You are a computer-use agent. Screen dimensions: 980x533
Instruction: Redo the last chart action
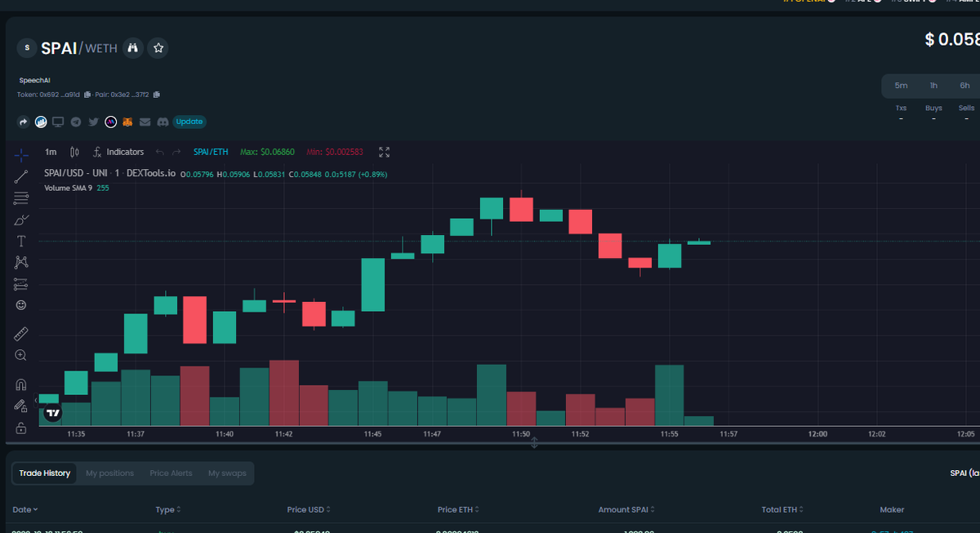(x=177, y=152)
